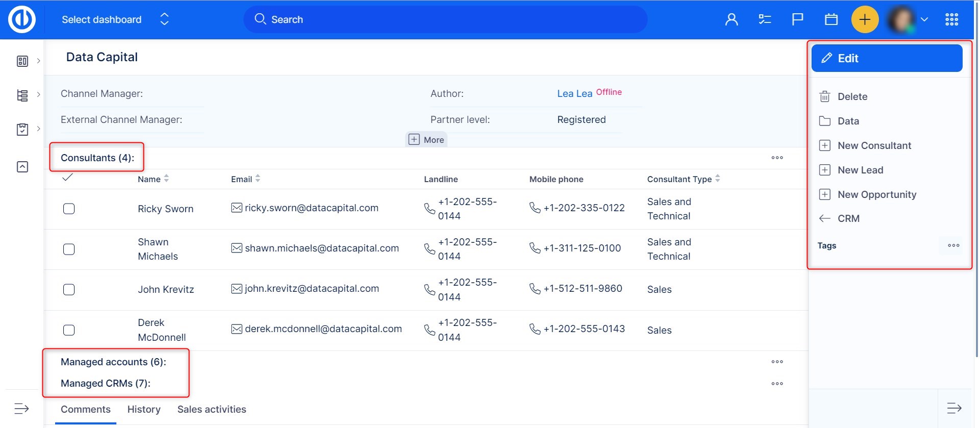Expand the Managed accounts (6) section
The image size is (980, 428).
pos(113,362)
